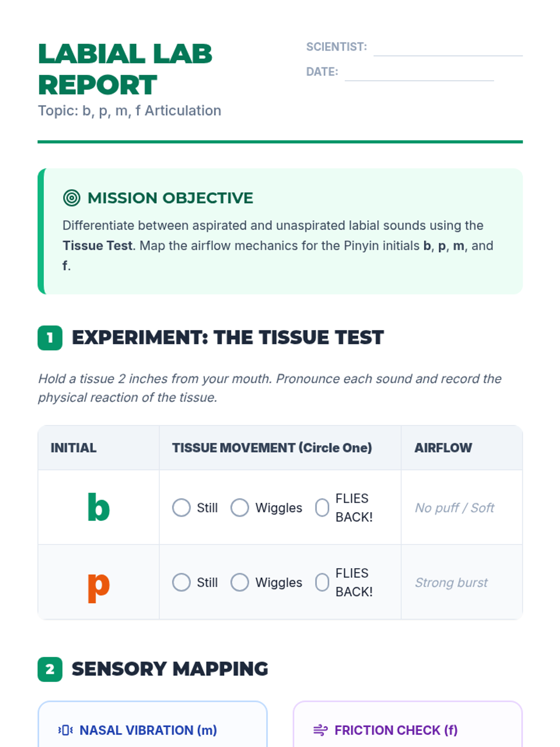Click the Tissue Movement column header

tap(272, 448)
